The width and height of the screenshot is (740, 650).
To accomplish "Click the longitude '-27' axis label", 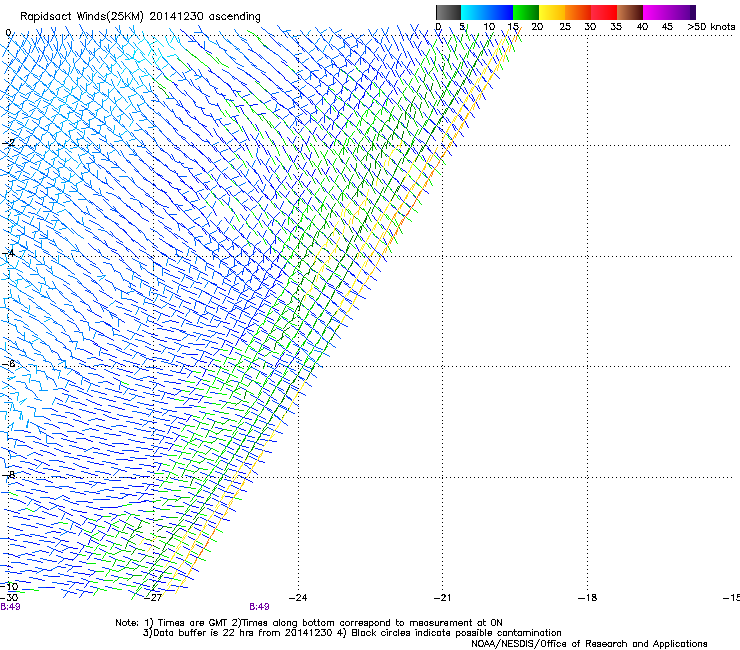I will [153, 598].
